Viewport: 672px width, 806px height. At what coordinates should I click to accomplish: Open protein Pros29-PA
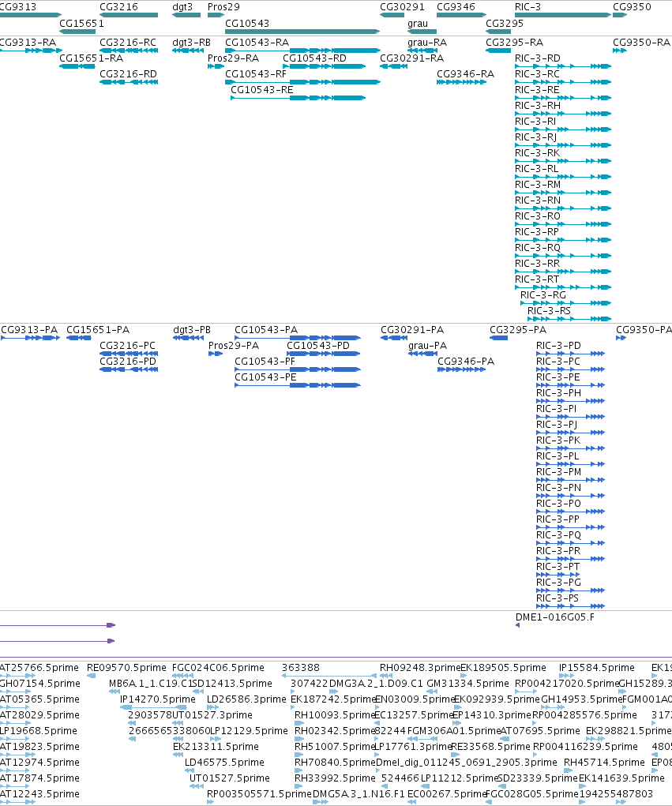pos(234,346)
